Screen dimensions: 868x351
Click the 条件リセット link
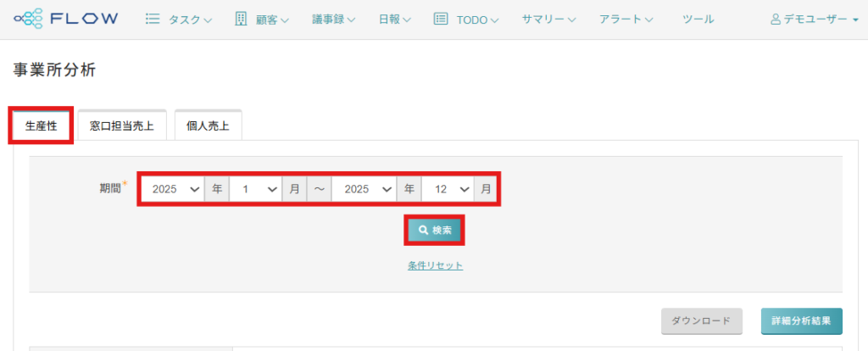[435, 265]
